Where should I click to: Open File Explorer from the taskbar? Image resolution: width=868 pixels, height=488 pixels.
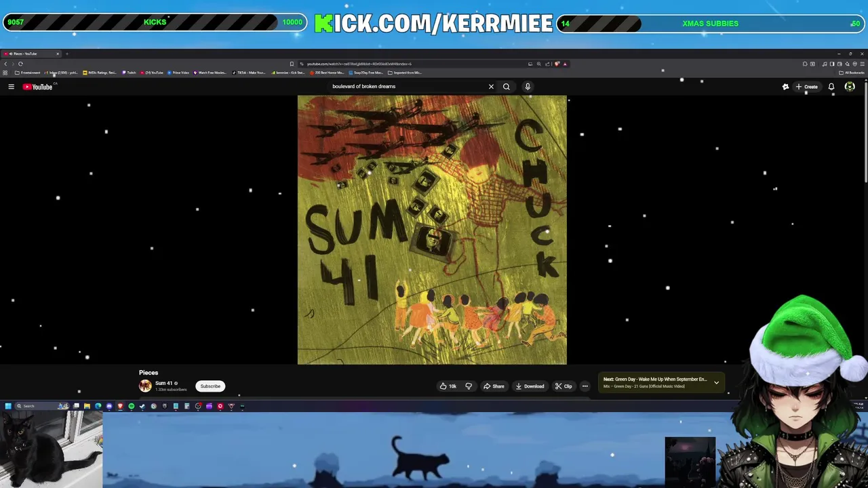[87, 406]
